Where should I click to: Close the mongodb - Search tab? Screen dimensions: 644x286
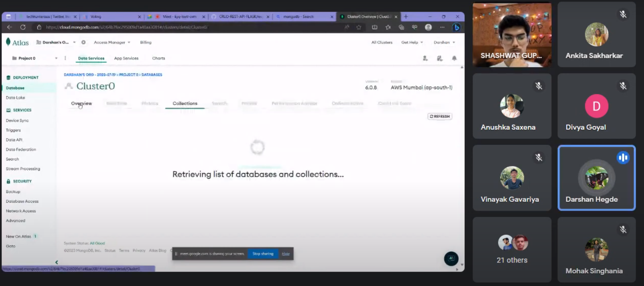click(x=332, y=17)
